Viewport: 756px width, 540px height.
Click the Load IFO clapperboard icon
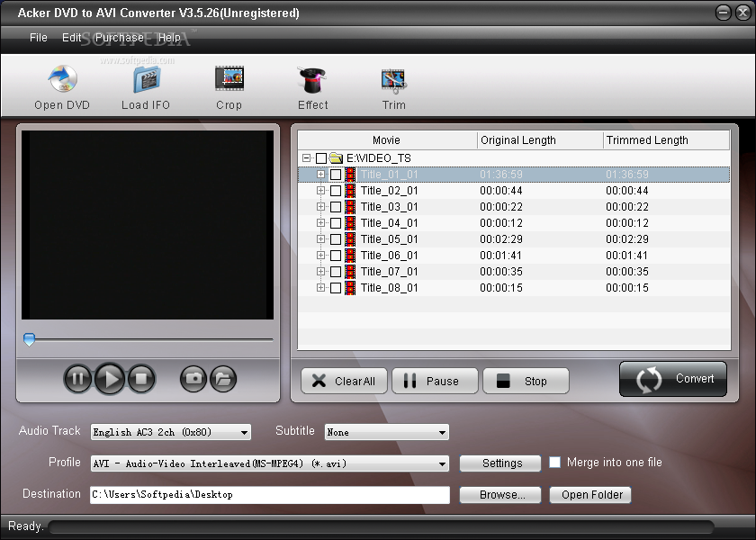point(146,79)
